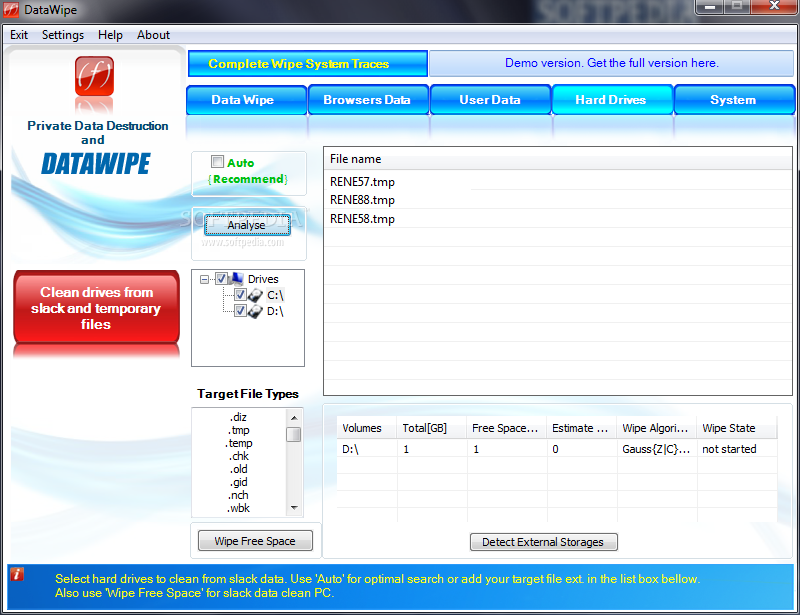This screenshot has width=800, height=615.
Task: Uncheck the Drives root checkbox
Action: coord(221,279)
